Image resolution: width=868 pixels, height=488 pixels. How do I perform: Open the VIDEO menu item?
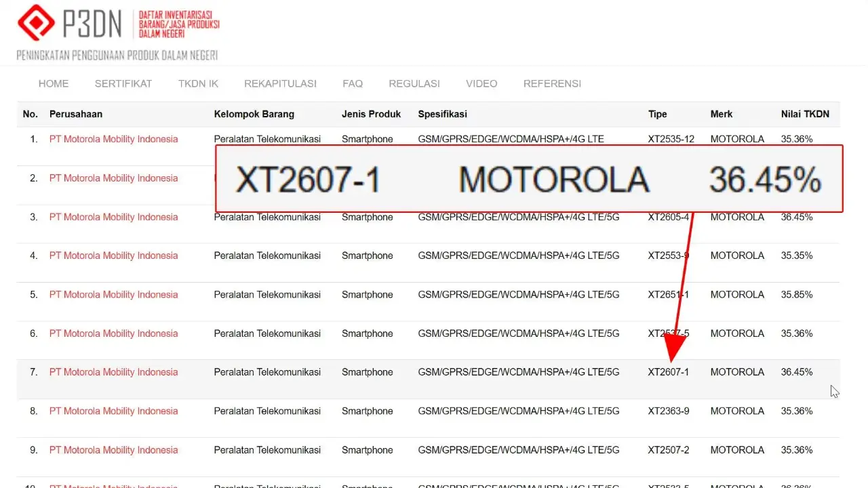point(481,83)
